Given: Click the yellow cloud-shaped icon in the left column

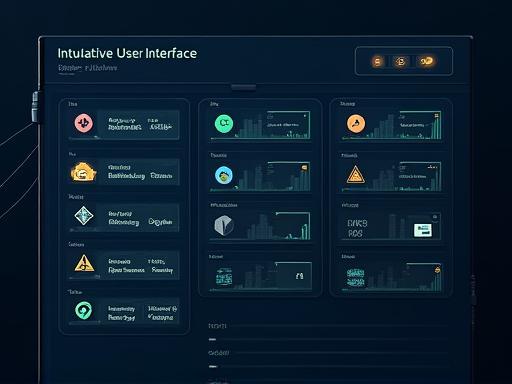Looking at the screenshot, I should pyautogui.click(x=83, y=172).
